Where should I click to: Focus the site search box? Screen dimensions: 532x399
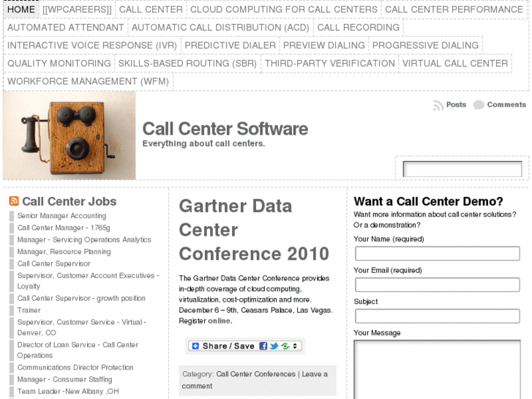[x=462, y=169]
